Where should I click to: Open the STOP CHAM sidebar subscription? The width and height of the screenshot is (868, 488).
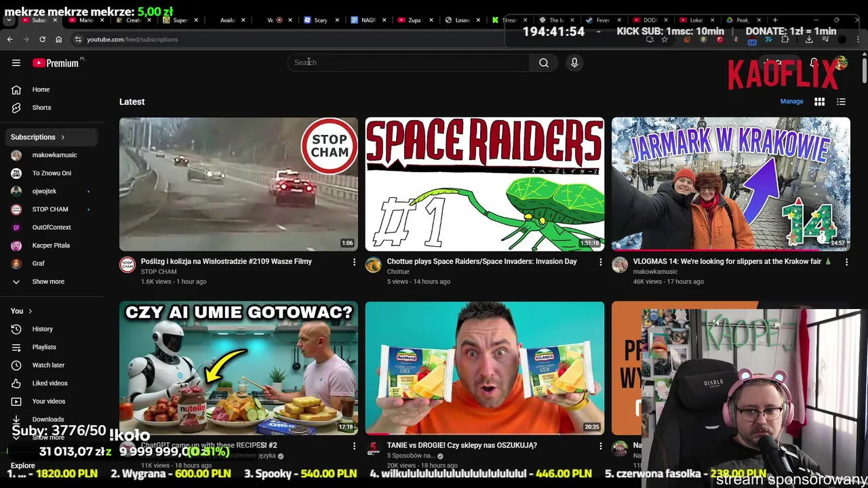tap(52, 209)
